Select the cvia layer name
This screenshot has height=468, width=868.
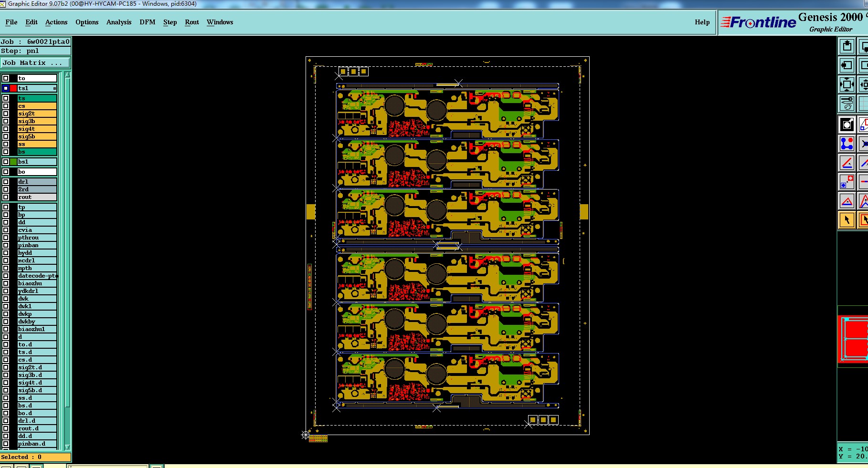(x=37, y=230)
